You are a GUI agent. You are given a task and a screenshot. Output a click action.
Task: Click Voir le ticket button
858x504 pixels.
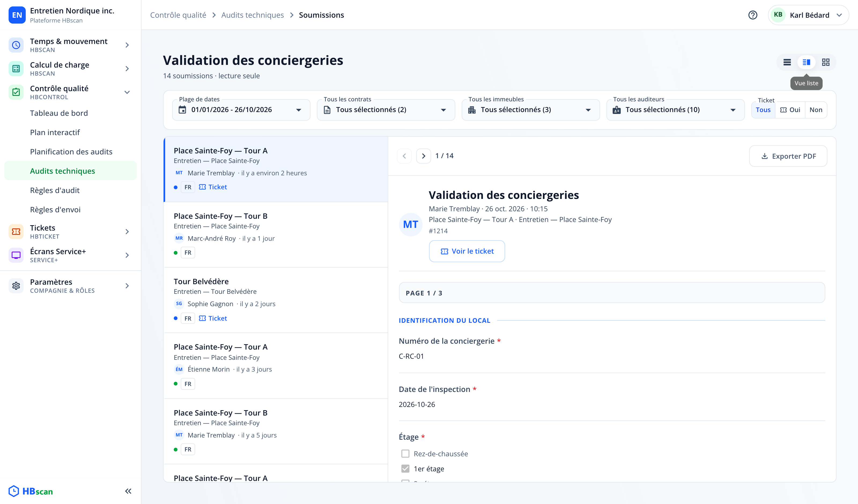tap(467, 251)
